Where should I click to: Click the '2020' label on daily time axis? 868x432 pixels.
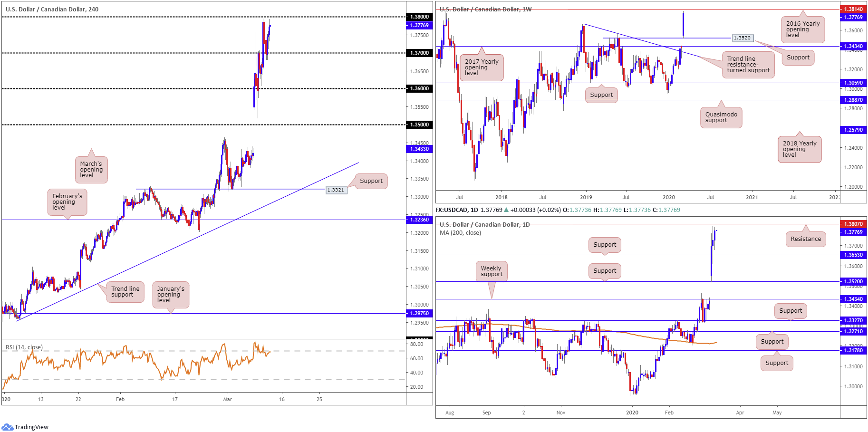(632, 413)
